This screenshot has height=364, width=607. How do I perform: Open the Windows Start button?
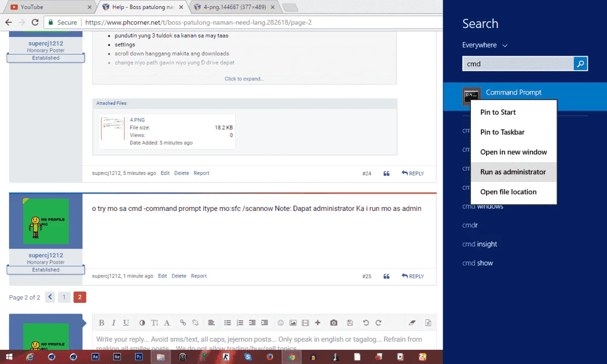click(8, 357)
